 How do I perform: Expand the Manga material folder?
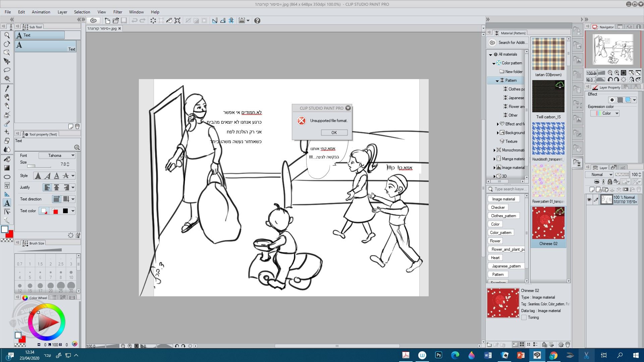click(x=494, y=159)
